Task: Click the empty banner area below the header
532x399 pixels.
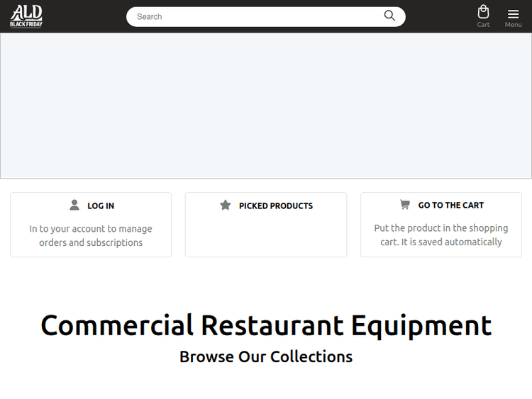Action: click(266, 106)
